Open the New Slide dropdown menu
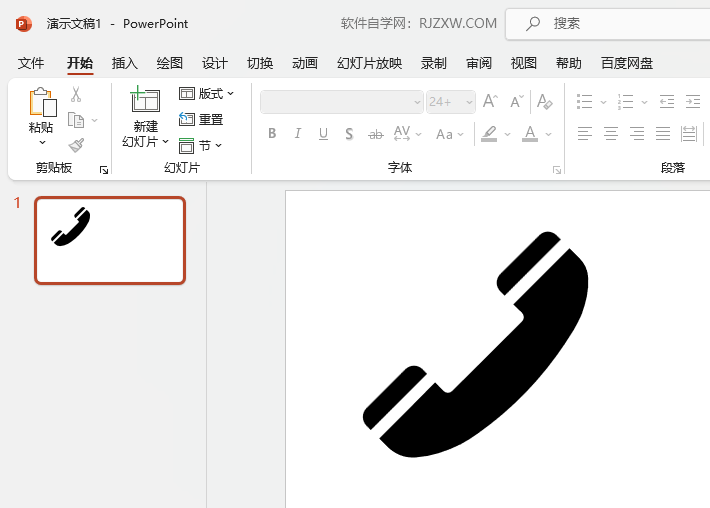Screen dimensions: 710x508 (x=165, y=142)
